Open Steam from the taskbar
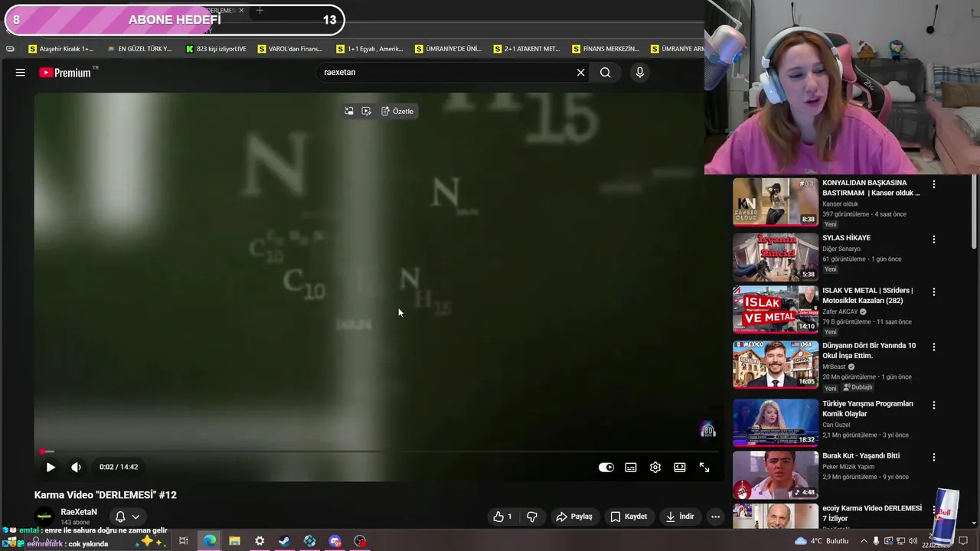980x551 pixels. [284, 541]
